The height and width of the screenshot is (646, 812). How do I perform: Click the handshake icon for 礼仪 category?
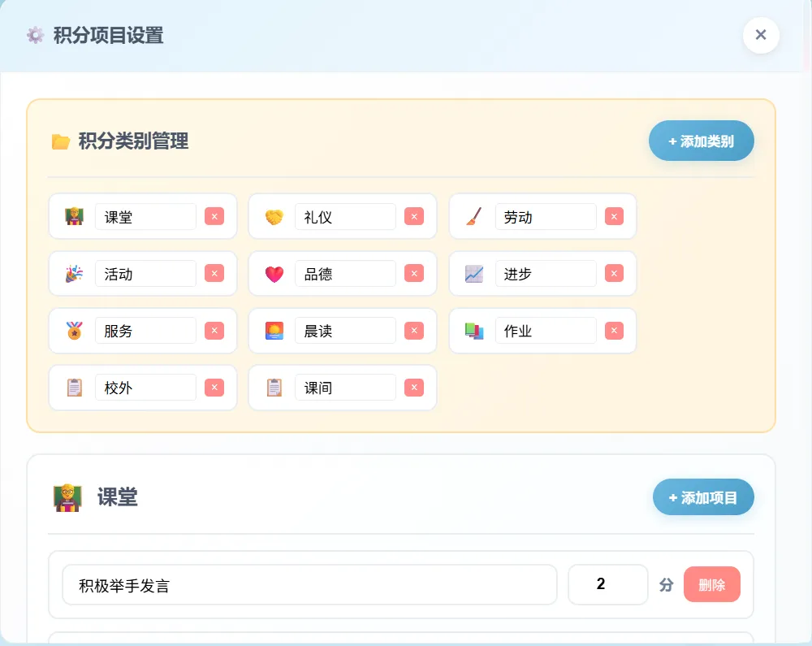274,216
